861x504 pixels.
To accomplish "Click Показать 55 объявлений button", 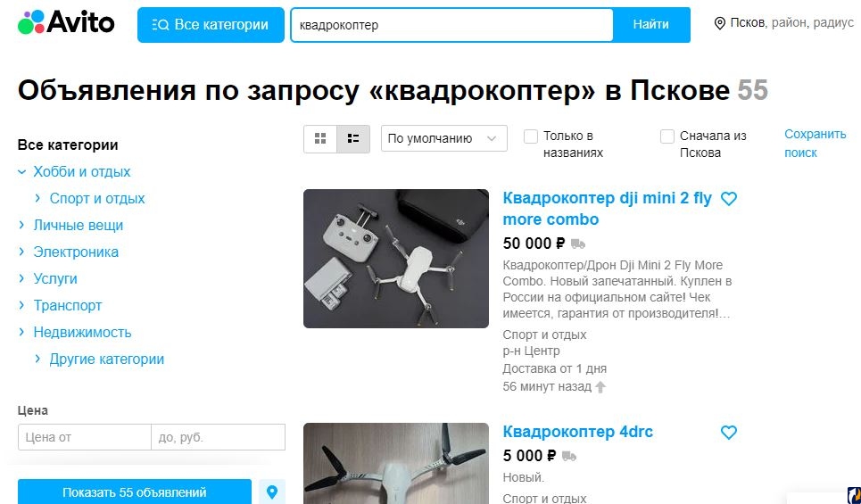I will tap(135, 492).
